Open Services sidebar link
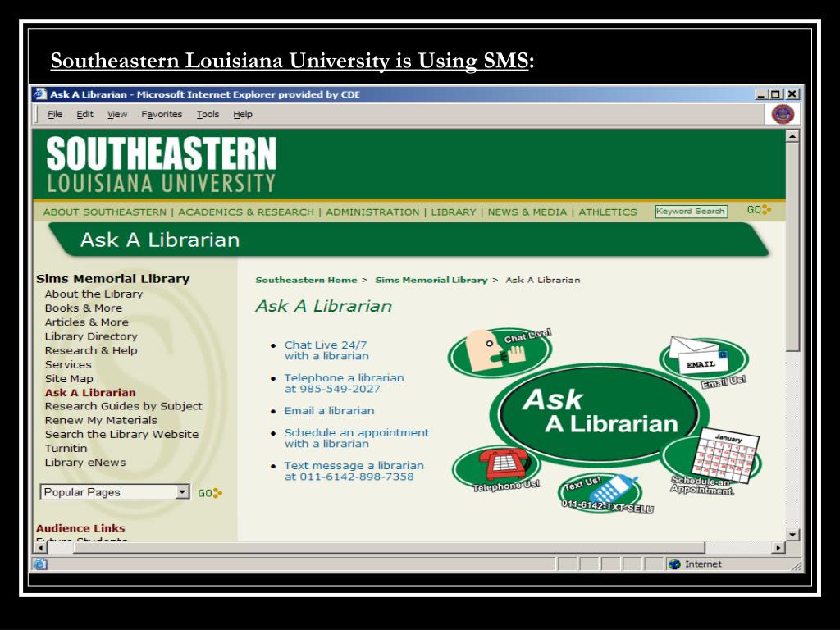The width and height of the screenshot is (840, 630). pos(68,364)
